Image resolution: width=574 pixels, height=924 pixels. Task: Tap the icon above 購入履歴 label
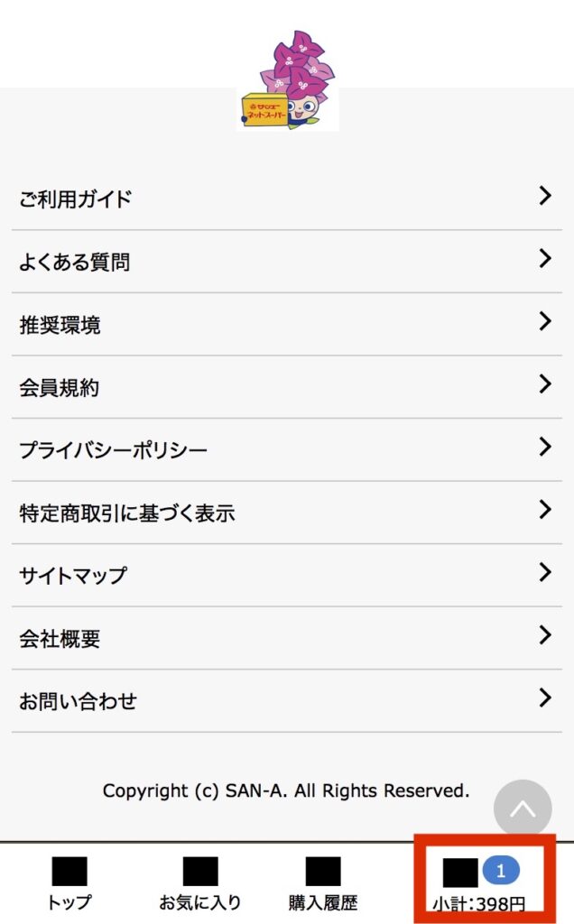323,872
